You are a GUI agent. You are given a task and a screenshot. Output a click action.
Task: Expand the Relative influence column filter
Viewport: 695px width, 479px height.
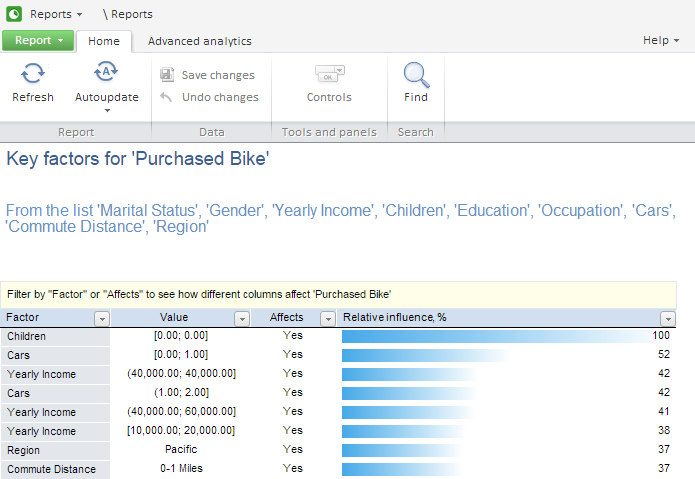tap(668, 318)
